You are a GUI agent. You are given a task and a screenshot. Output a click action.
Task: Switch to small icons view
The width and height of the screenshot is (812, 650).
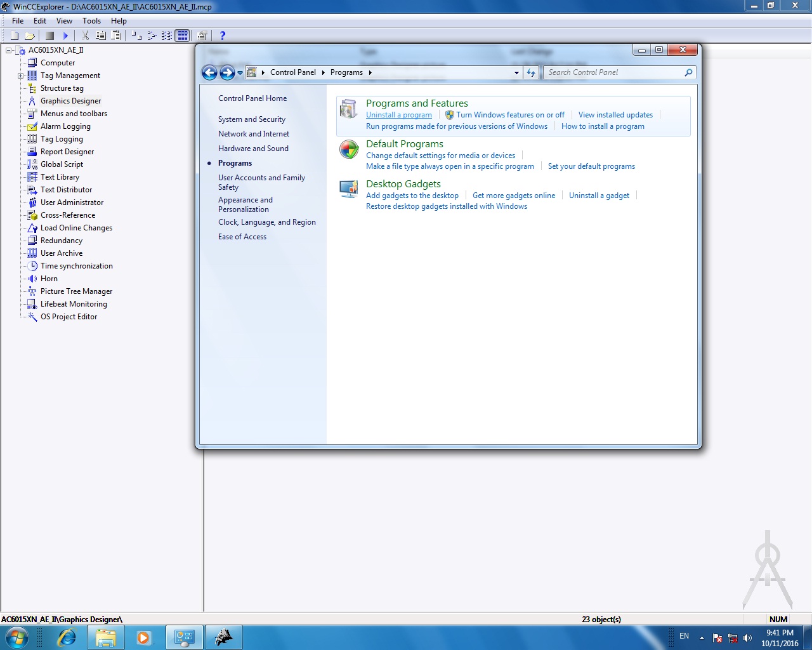point(152,36)
